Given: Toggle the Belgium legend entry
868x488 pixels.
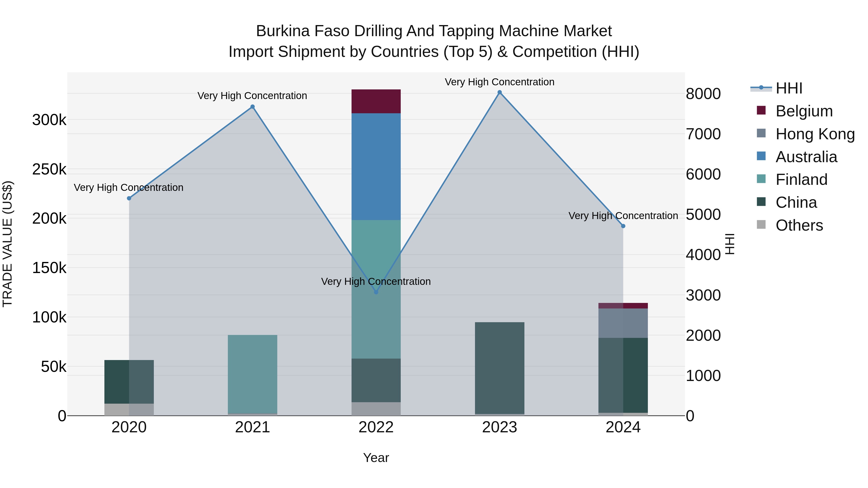Looking at the screenshot, I should (794, 111).
